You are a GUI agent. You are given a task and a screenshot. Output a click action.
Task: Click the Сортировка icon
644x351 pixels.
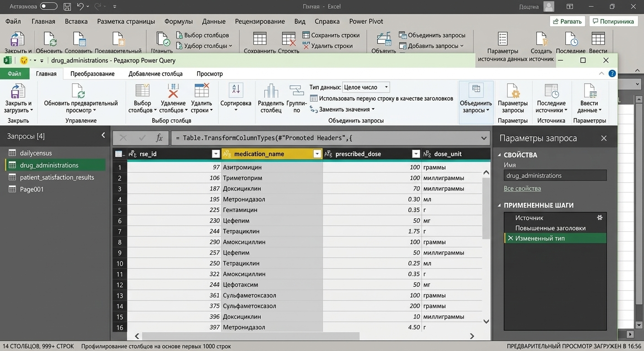[x=236, y=89]
